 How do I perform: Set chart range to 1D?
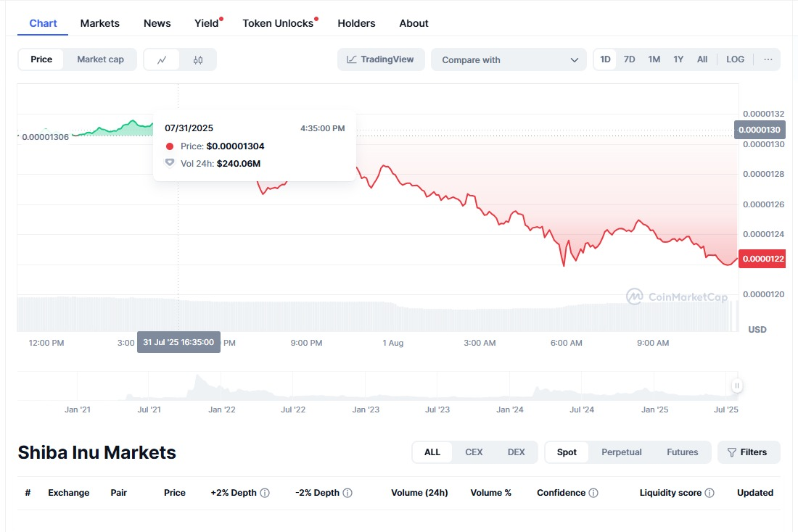tap(605, 59)
